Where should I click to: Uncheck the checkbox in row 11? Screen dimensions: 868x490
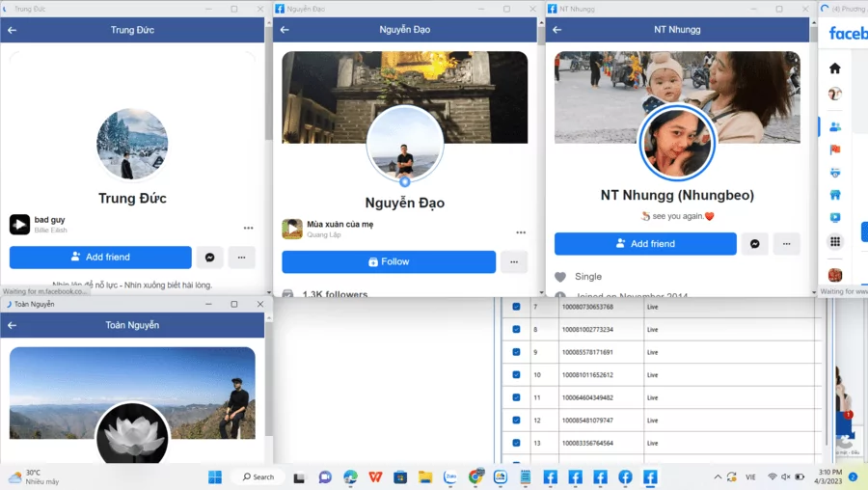tap(516, 397)
